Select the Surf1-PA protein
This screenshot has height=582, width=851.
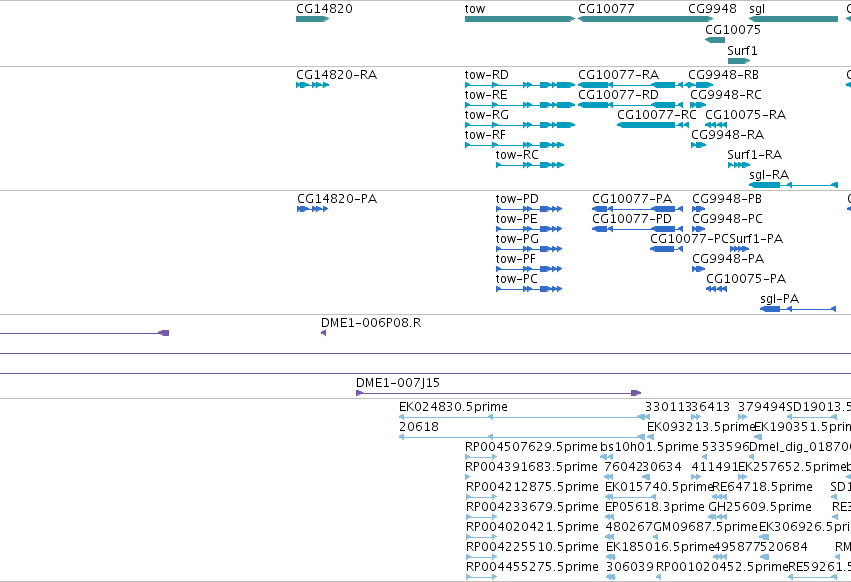point(739,249)
